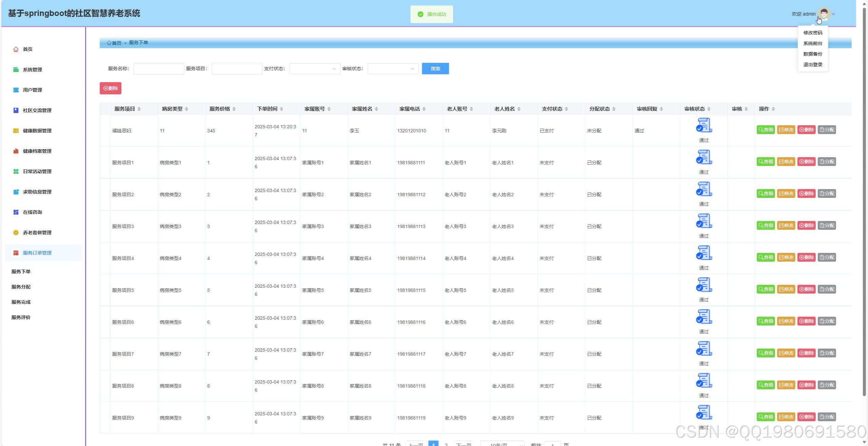Click the blue 搜索 button
The width and height of the screenshot is (868, 446).
tap(435, 69)
